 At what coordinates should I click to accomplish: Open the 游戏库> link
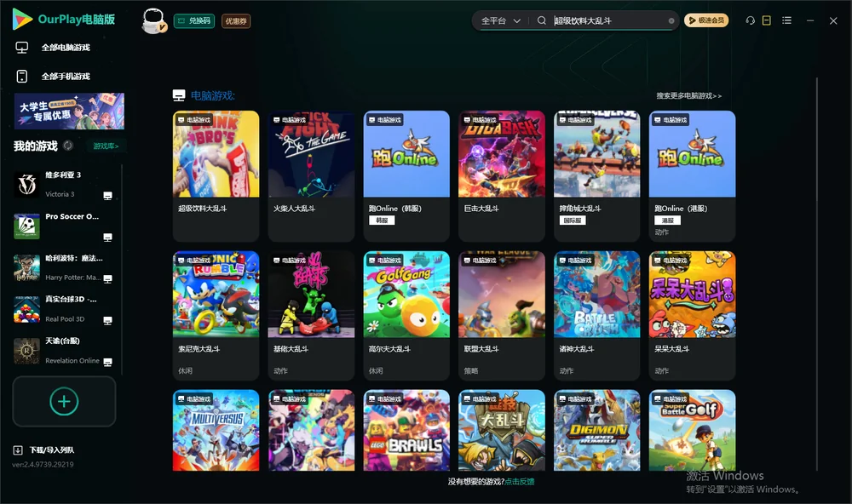click(x=106, y=146)
